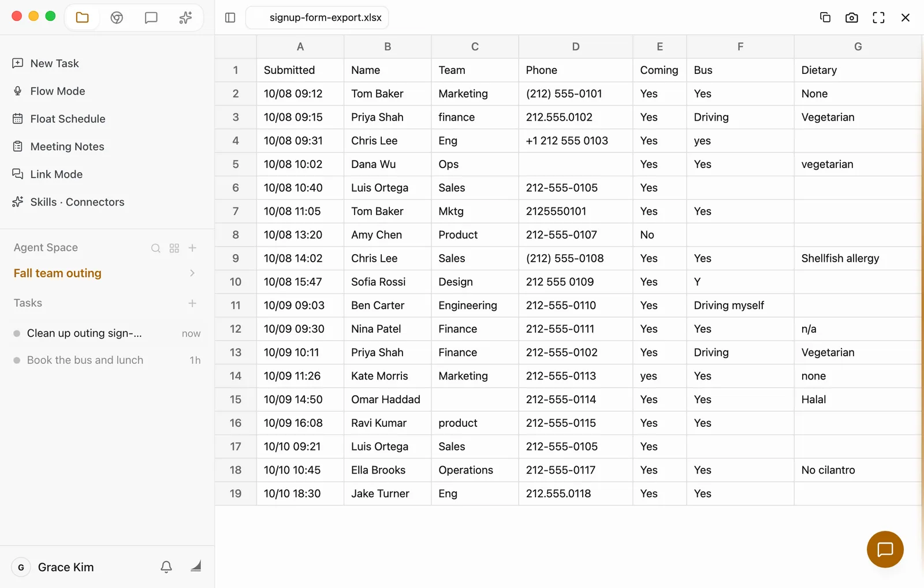This screenshot has height=588, width=924.
Task: Click the Team cell Operations
Action: point(475,470)
